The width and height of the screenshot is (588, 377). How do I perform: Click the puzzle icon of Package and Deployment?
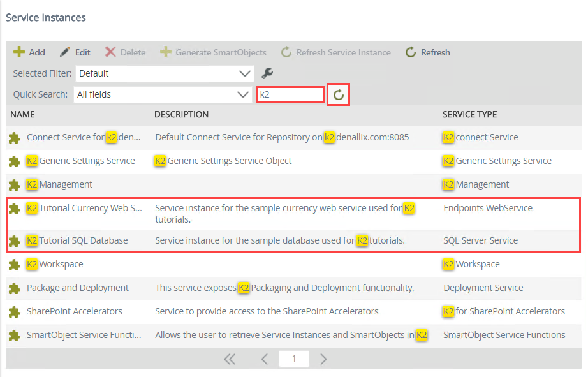14,288
